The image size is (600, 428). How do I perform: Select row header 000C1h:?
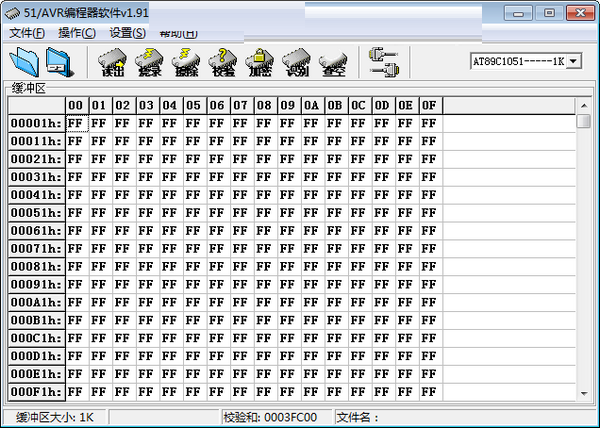tap(37, 338)
